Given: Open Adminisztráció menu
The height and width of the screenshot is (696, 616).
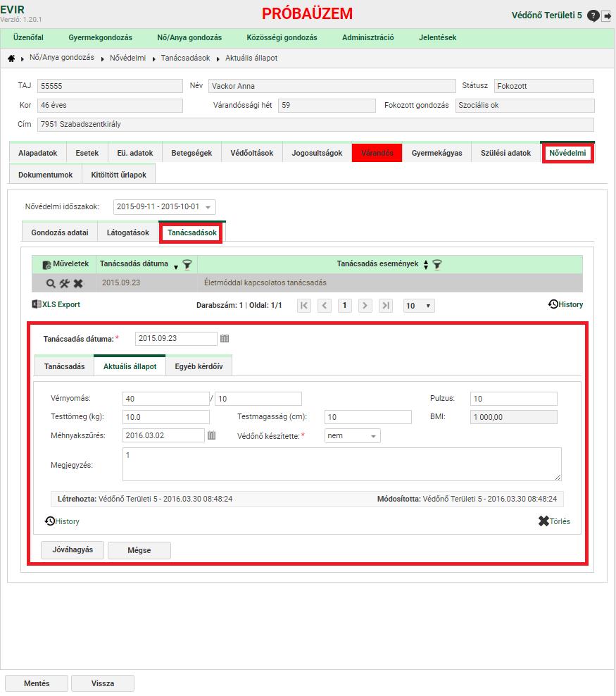Looking at the screenshot, I should click(368, 38).
